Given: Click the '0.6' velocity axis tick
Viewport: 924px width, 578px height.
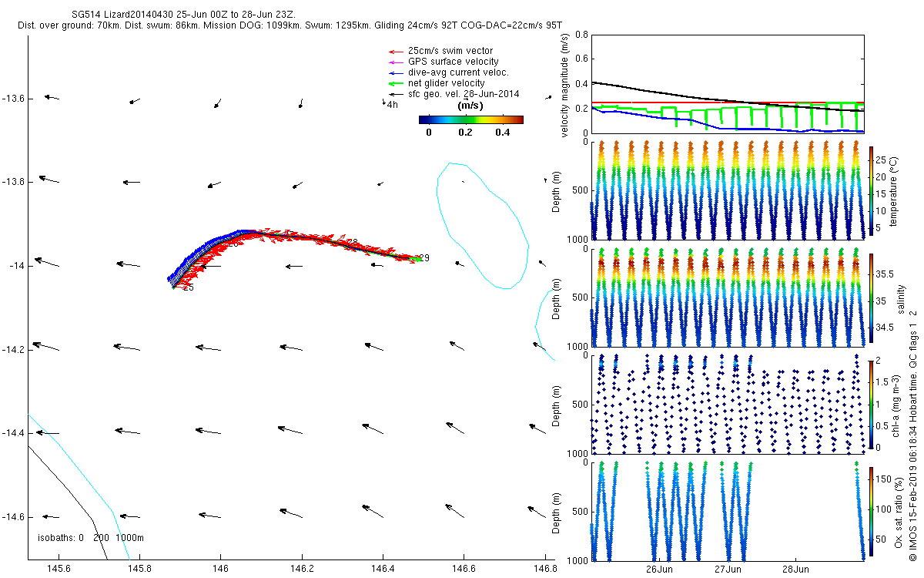Looking at the screenshot, I should click(581, 59).
